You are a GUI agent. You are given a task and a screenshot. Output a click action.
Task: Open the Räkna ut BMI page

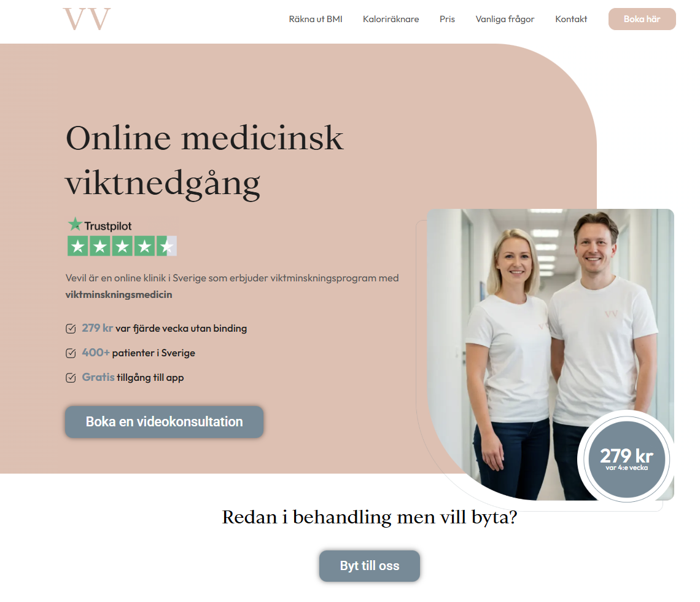pyautogui.click(x=316, y=19)
